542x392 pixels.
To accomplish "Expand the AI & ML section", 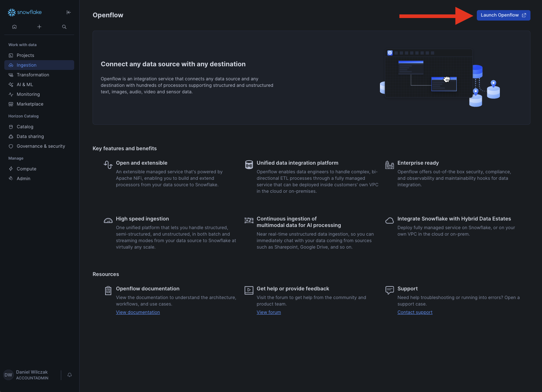I will click(25, 85).
